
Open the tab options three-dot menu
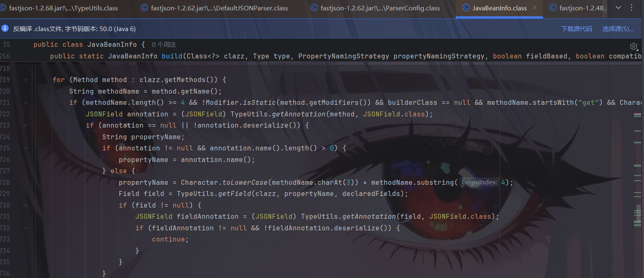point(632,8)
